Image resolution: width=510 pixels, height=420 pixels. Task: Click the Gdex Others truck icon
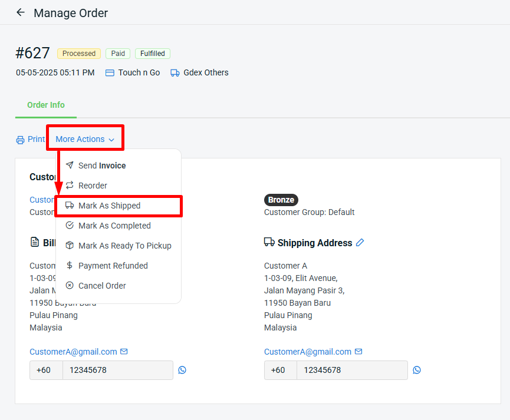(x=175, y=73)
